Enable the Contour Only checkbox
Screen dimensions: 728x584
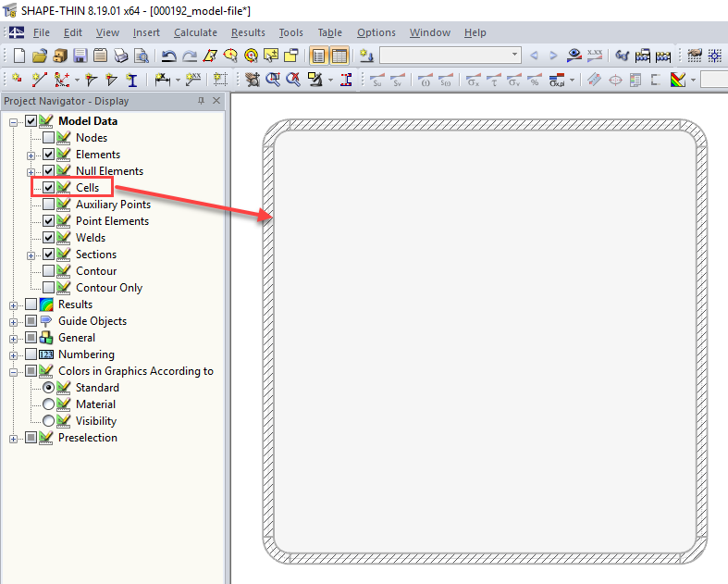click(49, 288)
